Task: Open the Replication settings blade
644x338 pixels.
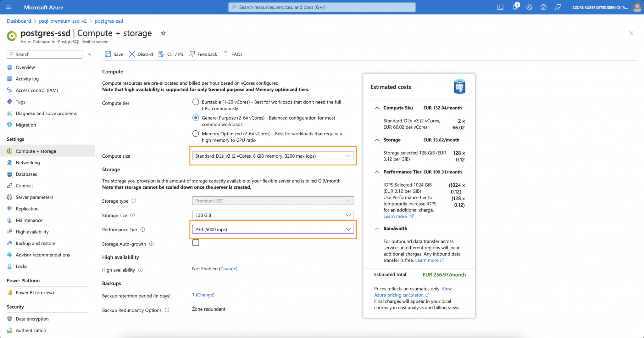Action: coord(27,208)
